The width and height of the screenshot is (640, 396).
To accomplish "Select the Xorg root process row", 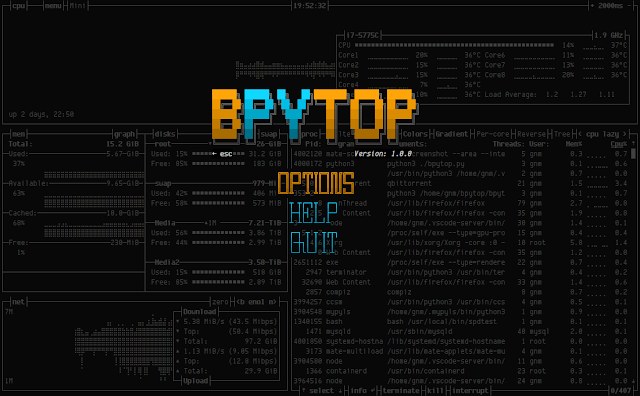I will coord(460,242).
